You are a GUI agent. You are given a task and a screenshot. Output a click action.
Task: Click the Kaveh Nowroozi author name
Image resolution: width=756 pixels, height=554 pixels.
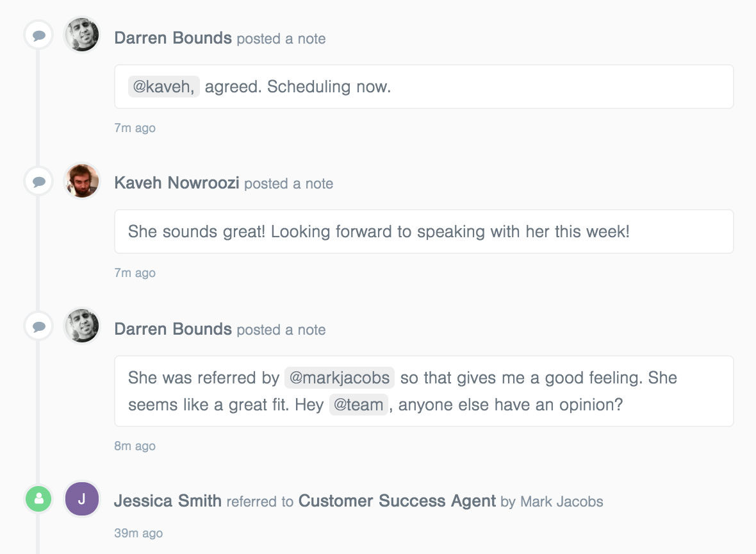[x=176, y=183]
